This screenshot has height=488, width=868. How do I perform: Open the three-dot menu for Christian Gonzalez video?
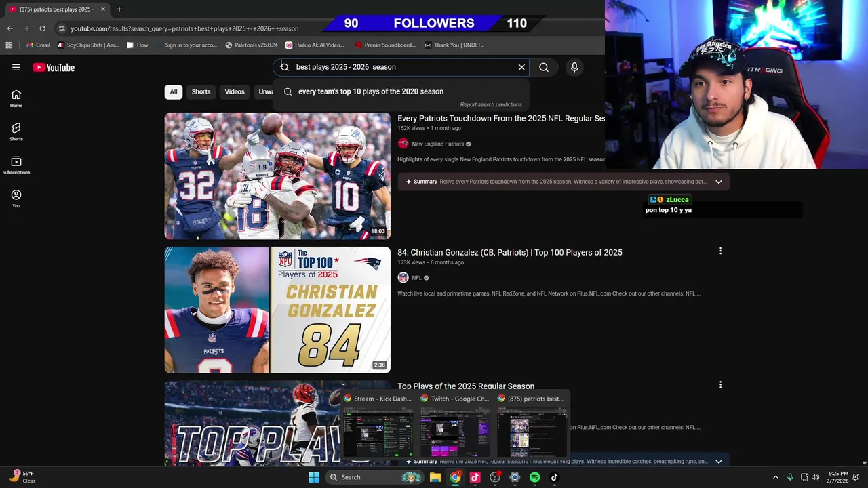(720, 251)
